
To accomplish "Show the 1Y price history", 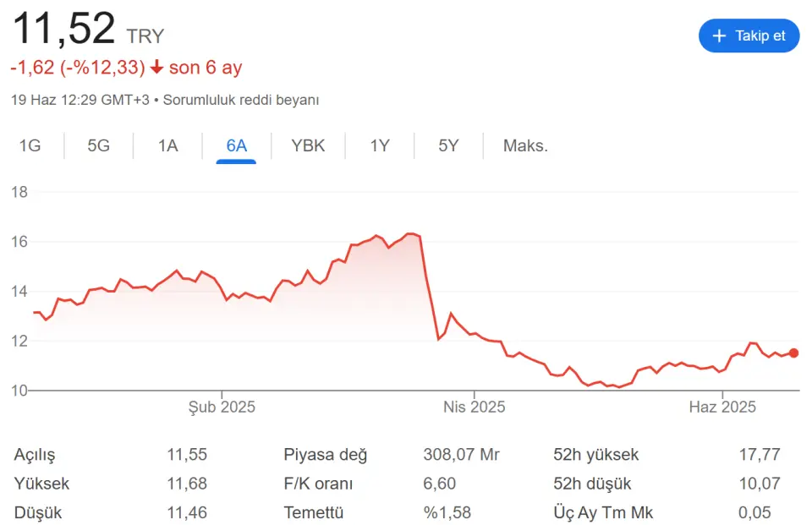I will (x=380, y=145).
